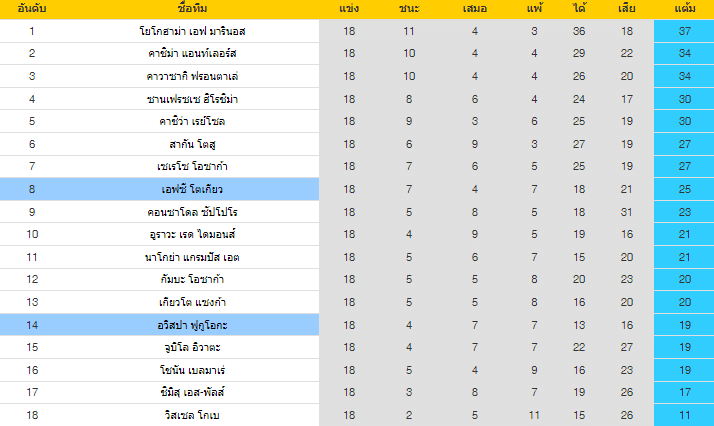Select team อูราวะ เรด ไดมอนส์
The image size is (714, 426).
coord(192,234)
